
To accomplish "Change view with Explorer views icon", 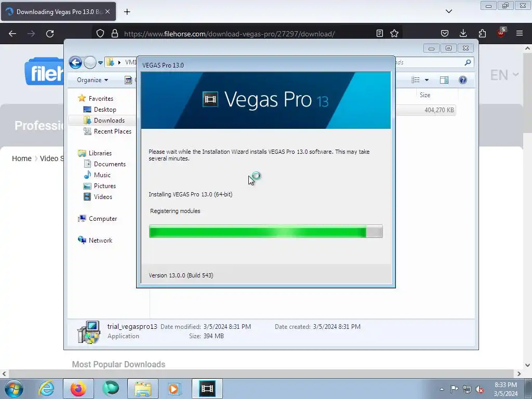I will coord(416,80).
